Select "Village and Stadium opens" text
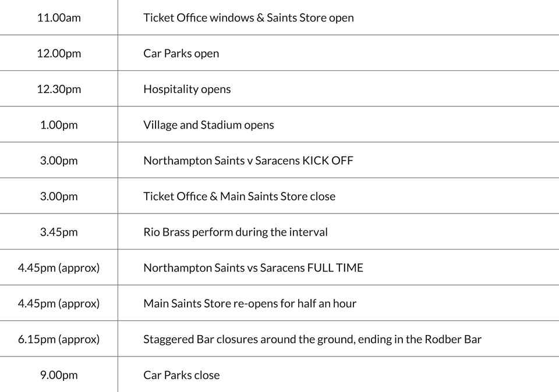Screen dimensions: 559x392 point(208,125)
